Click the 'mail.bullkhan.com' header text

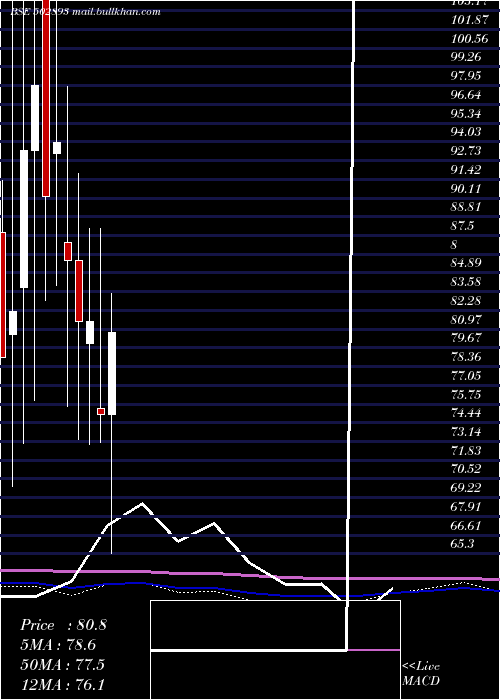coord(119,12)
